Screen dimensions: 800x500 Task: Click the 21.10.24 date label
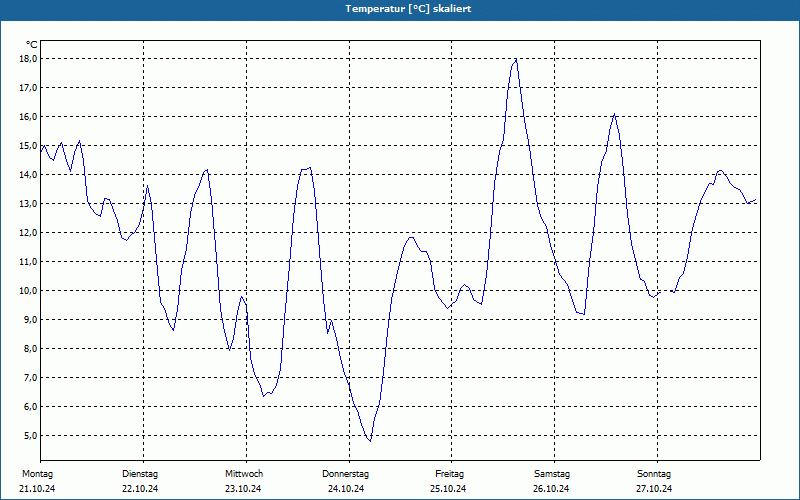(37, 489)
